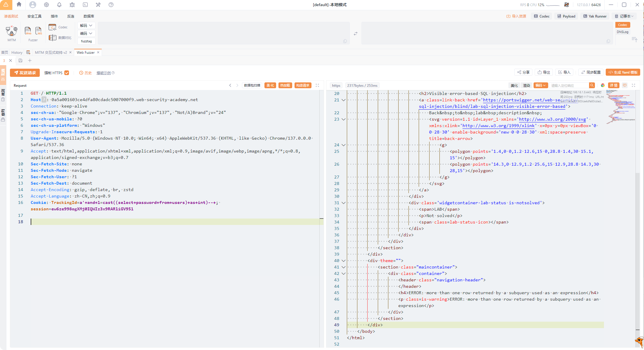The image size is (644, 350).
Task: Click the response search input field
Action: [x=568, y=85]
